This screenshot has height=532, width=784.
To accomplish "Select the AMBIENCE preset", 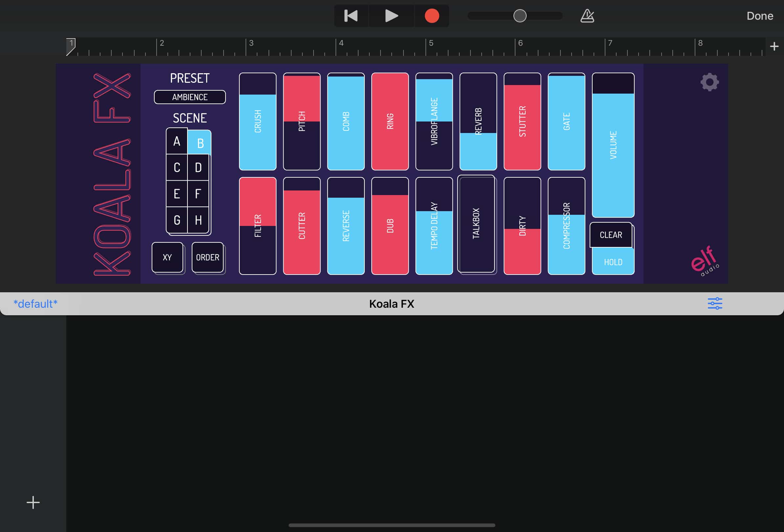I will [x=190, y=96].
